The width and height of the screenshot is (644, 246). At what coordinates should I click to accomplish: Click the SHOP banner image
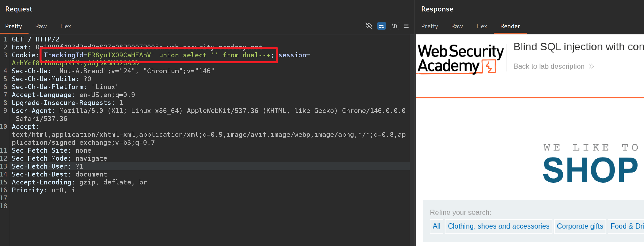tap(590, 170)
